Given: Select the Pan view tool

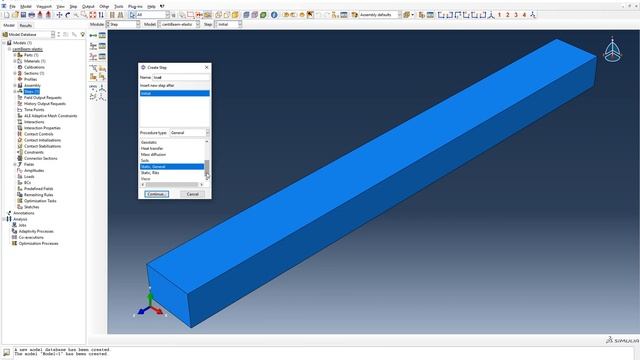Looking at the screenshot, I should (x=59, y=15).
